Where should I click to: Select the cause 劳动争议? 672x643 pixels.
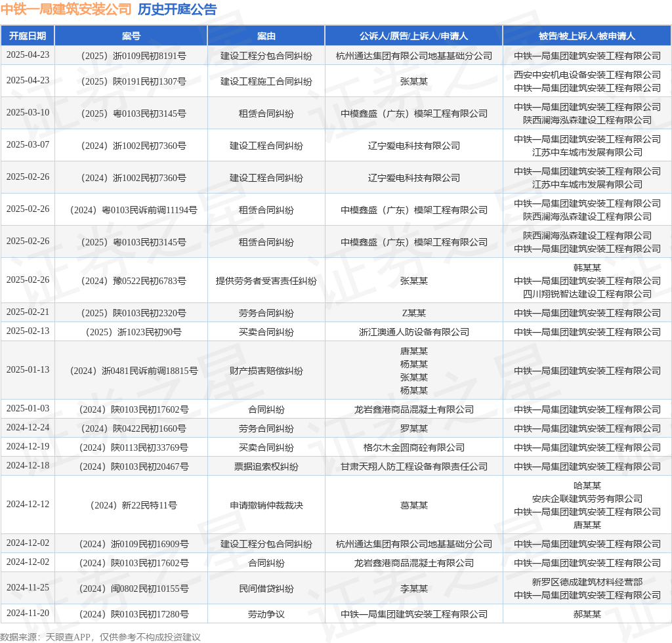[266, 614]
